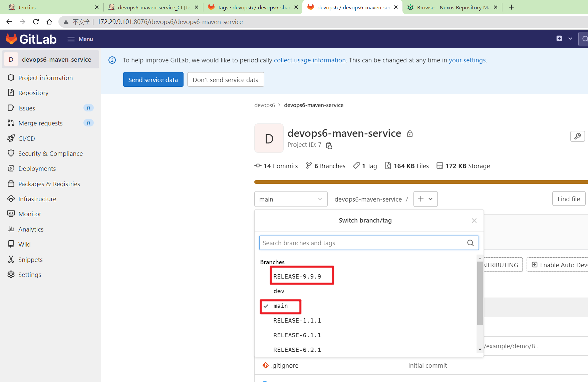Click browser home icon
The width and height of the screenshot is (588, 382).
pyautogui.click(x=49, y=22)
